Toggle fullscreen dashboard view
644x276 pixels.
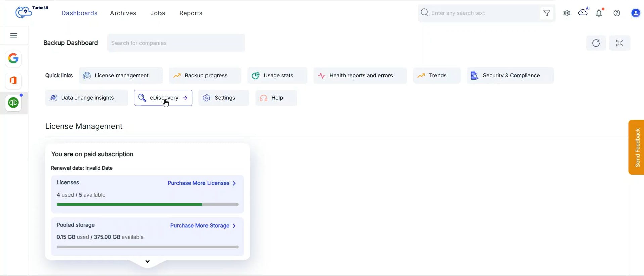619,43
